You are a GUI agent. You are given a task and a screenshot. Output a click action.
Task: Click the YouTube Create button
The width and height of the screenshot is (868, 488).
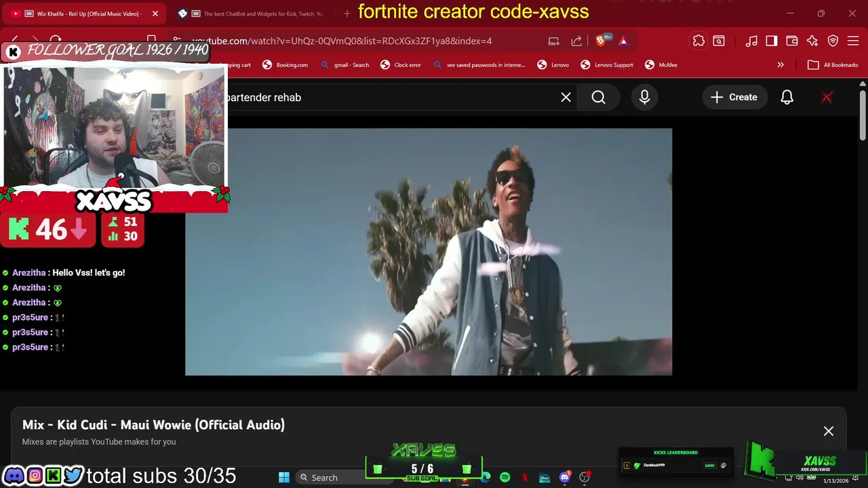734,98
